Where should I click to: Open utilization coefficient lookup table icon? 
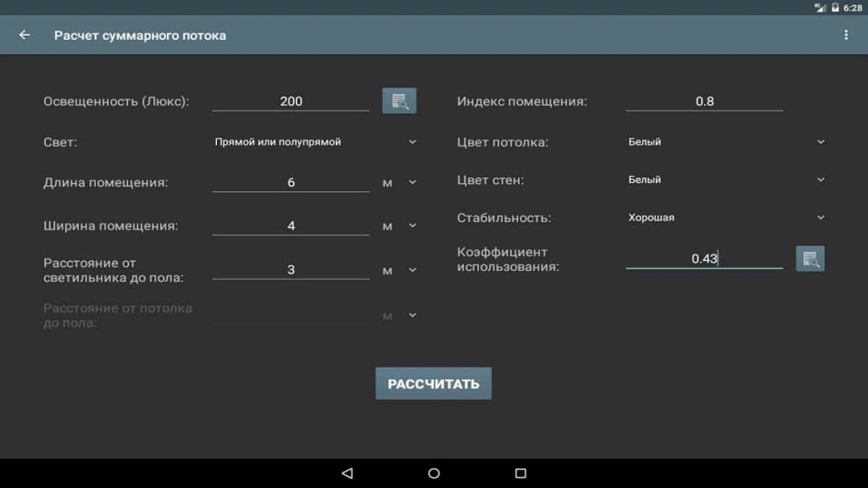coord(810,259)
